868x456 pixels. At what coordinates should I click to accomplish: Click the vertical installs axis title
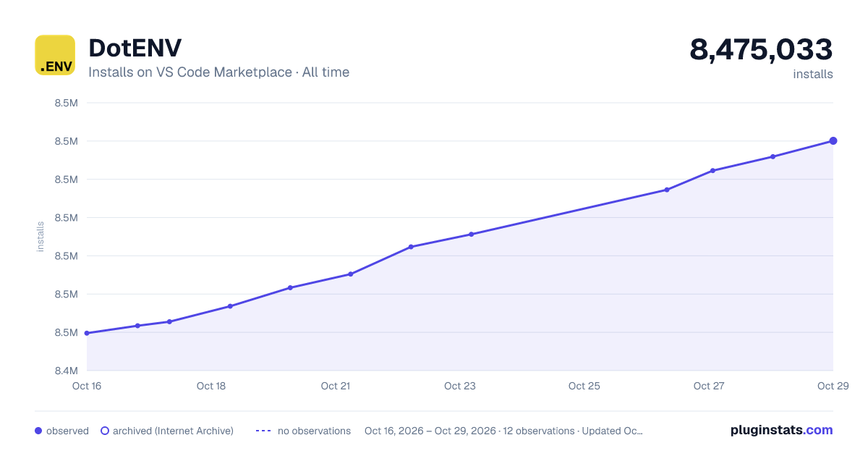coord(41,237)
